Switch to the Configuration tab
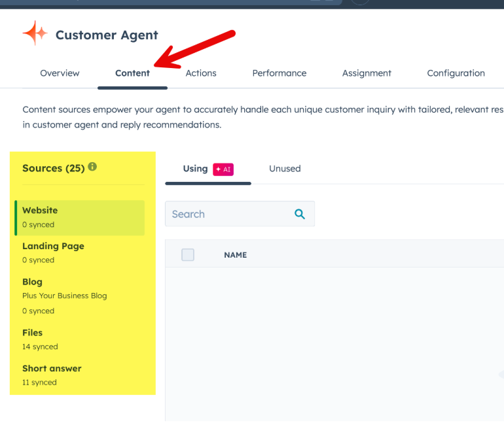The height and width of the screenshot is (431, 504). pos(456,73)
